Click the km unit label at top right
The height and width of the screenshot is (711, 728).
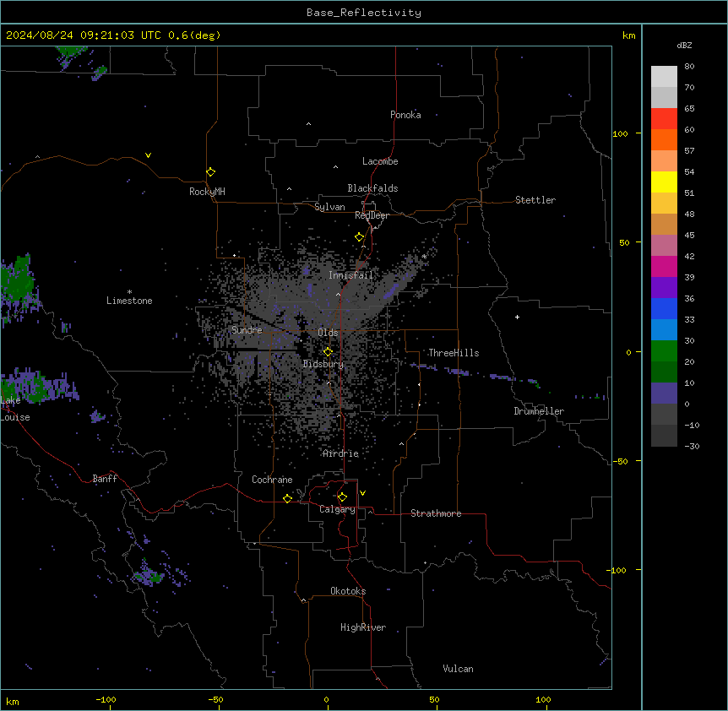coord(628,35)
